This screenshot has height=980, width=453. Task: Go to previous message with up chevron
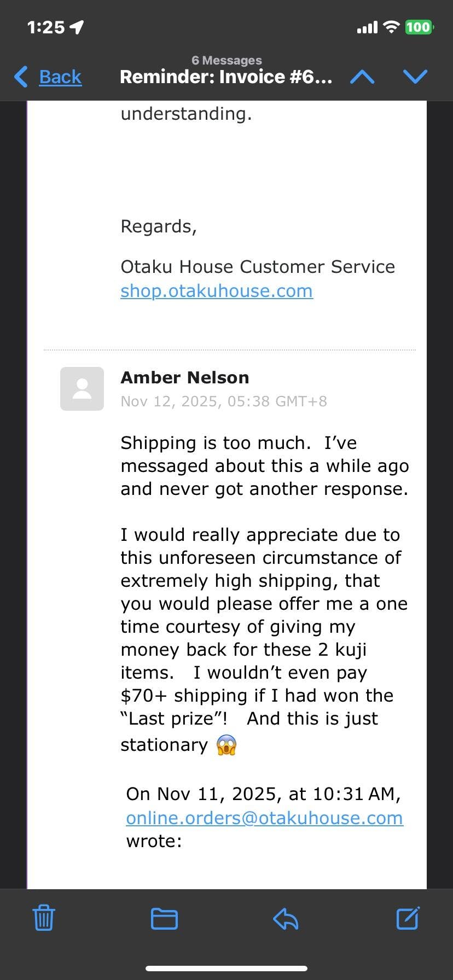coord(362,77)
